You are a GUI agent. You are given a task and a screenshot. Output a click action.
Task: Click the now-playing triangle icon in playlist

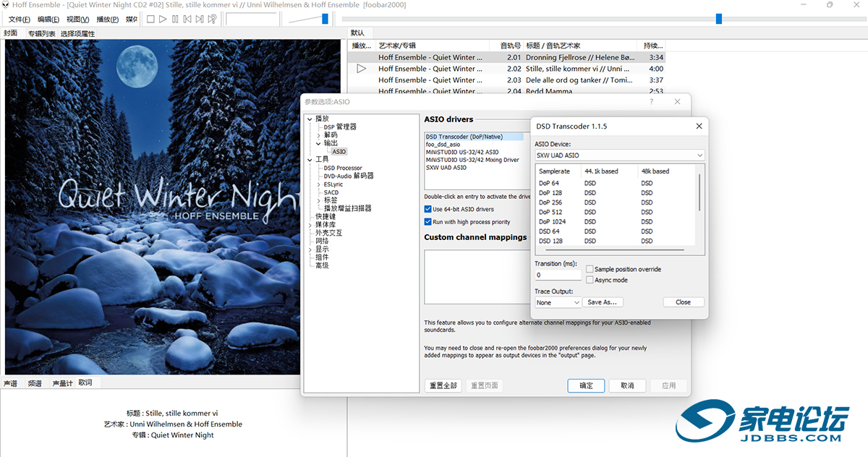coord(362,69)
